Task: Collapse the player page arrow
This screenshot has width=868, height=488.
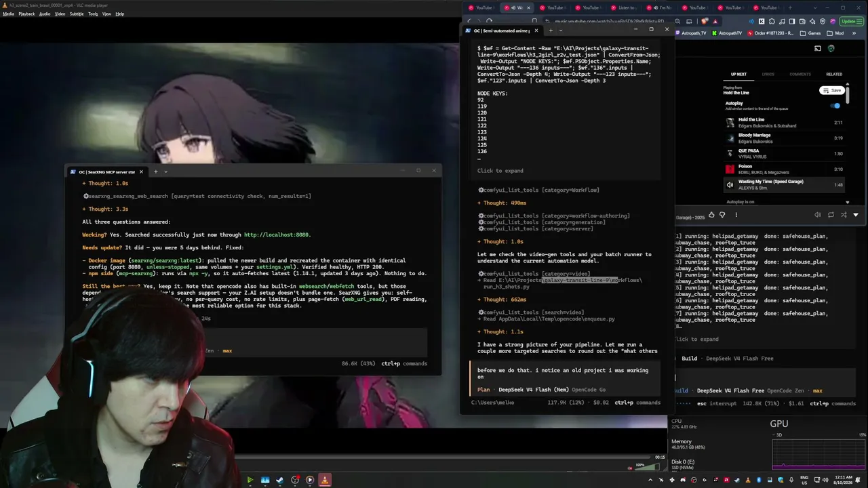Action: tap(856, 215)
